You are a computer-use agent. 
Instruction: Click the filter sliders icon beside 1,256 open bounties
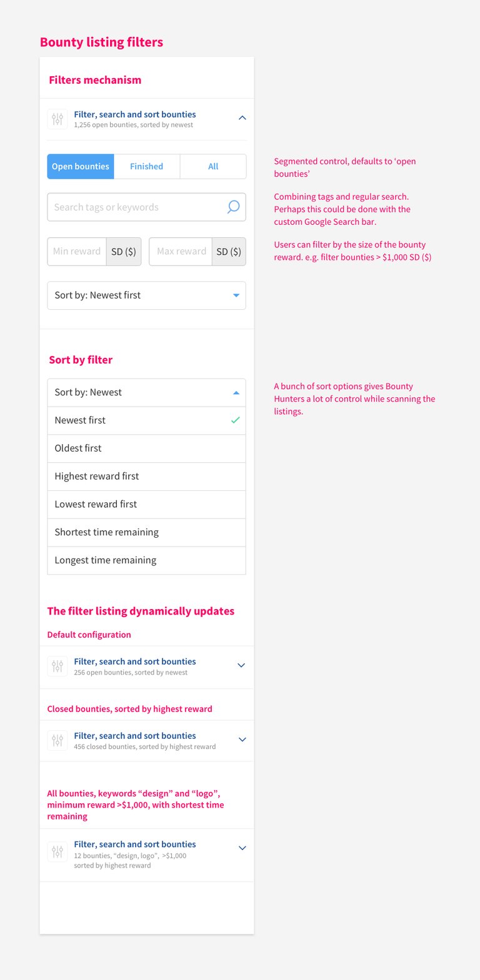click(x=57, y=119)
